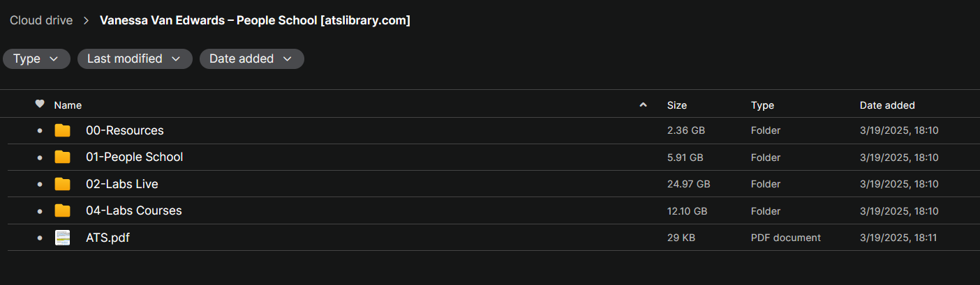Open the Date added filter dropdown
The width and height of the screenshot is (980, 285).
[x=252, y=59]
